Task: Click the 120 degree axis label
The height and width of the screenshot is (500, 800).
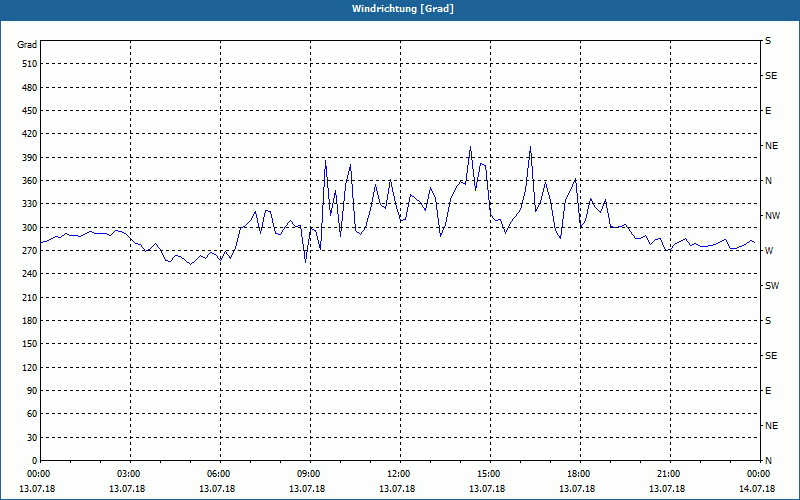Action: pyautogui.click(x=29, y=367)
